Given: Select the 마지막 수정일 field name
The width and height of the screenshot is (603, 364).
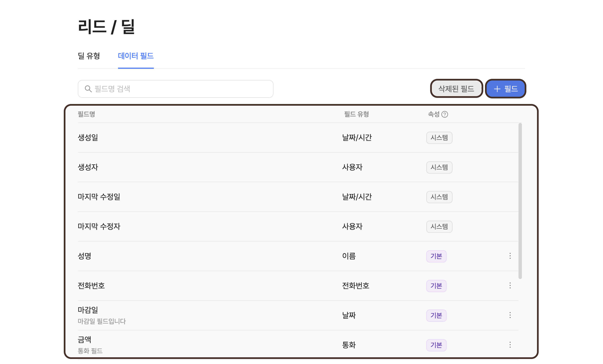Looking at the screenshot, I should [99, 197].
